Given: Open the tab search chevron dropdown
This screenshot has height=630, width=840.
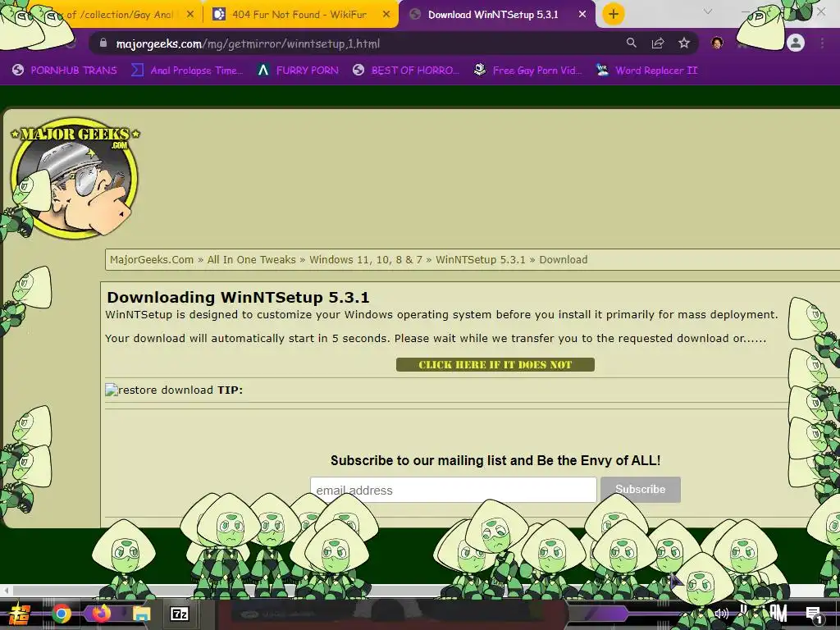Looking at the screenshot, I should [x=708, y=11].
